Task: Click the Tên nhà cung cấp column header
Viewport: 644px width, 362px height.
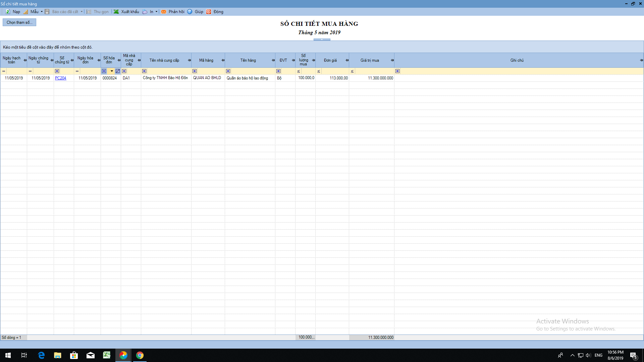Action: point(164,60)
